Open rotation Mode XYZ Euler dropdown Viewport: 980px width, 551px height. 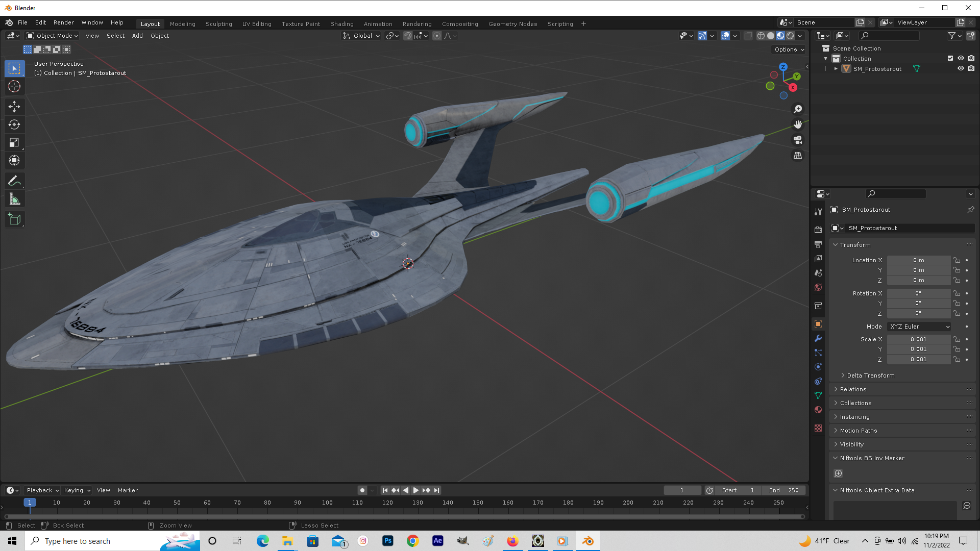pos(919,327)
